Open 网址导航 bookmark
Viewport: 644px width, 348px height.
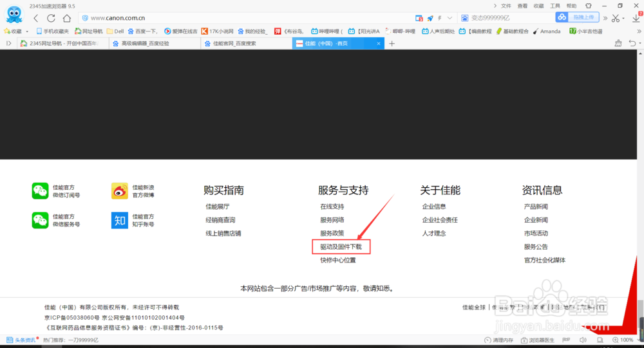(89, 31)
